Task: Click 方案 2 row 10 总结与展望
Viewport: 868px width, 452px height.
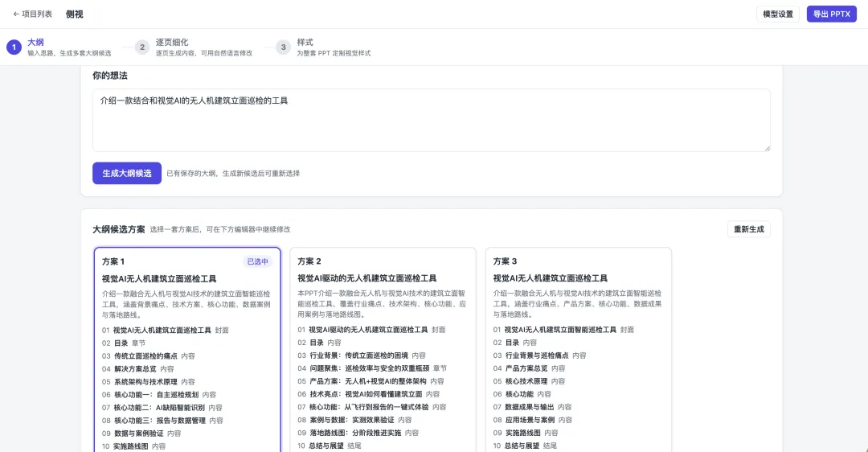Action: tap(330, 446)
